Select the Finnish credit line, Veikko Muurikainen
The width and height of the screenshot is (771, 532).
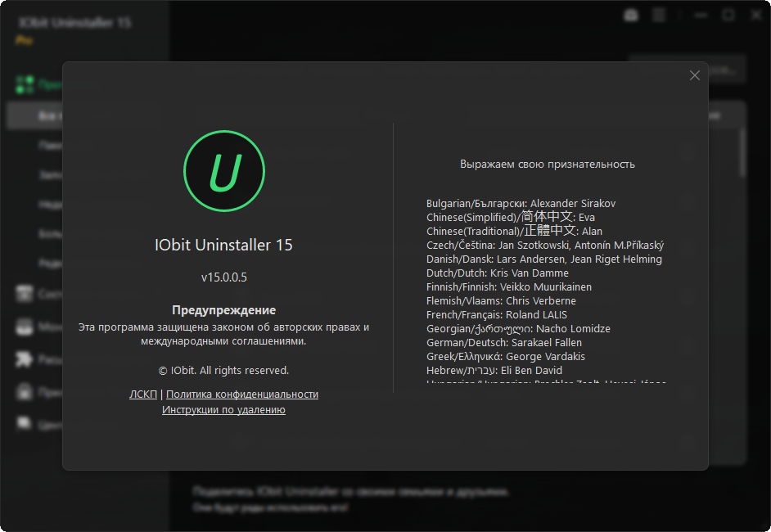(509, 286)
